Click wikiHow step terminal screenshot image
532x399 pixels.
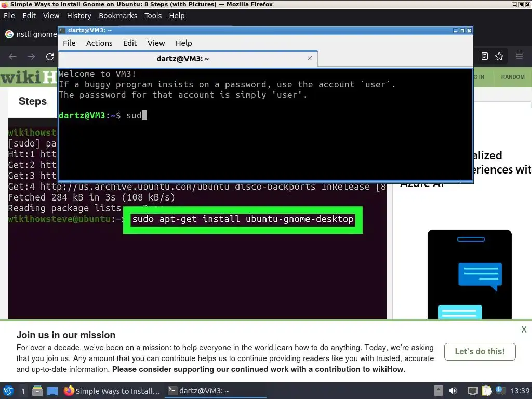[x=197, y=251]
